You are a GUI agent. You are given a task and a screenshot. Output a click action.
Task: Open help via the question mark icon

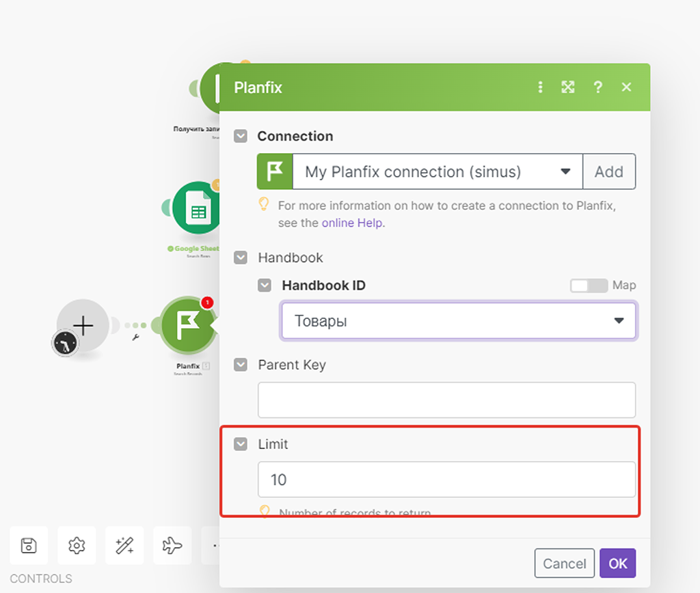[597, 87]
